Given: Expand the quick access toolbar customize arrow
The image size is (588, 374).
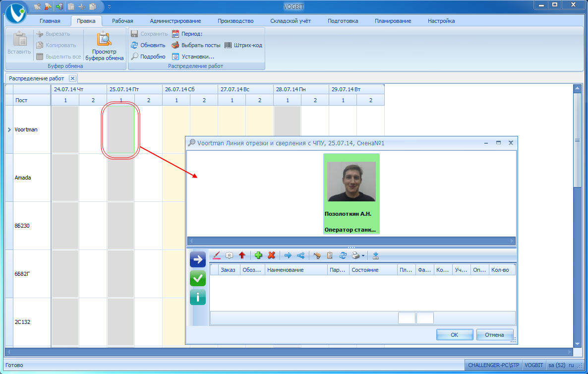Looking at the screenshot, I should click(109, 7).
